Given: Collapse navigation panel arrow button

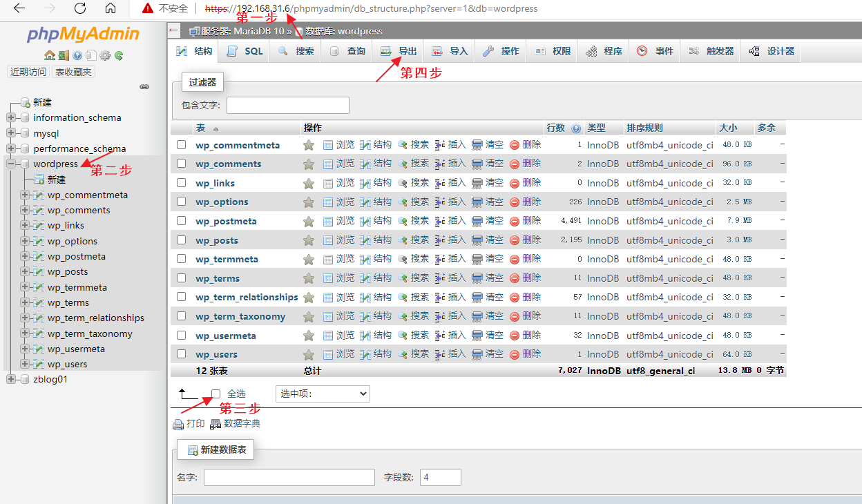Looking at the screenshot, I should tap(174, 31).
